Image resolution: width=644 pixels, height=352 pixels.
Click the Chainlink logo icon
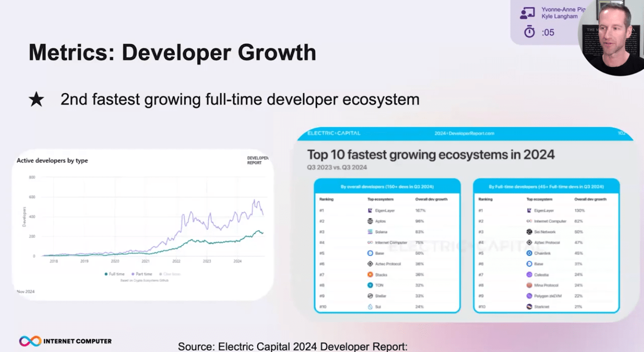pos(529,253)
